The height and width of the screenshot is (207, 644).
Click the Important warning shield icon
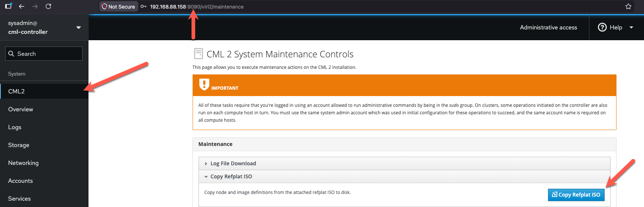coord(204,85)
